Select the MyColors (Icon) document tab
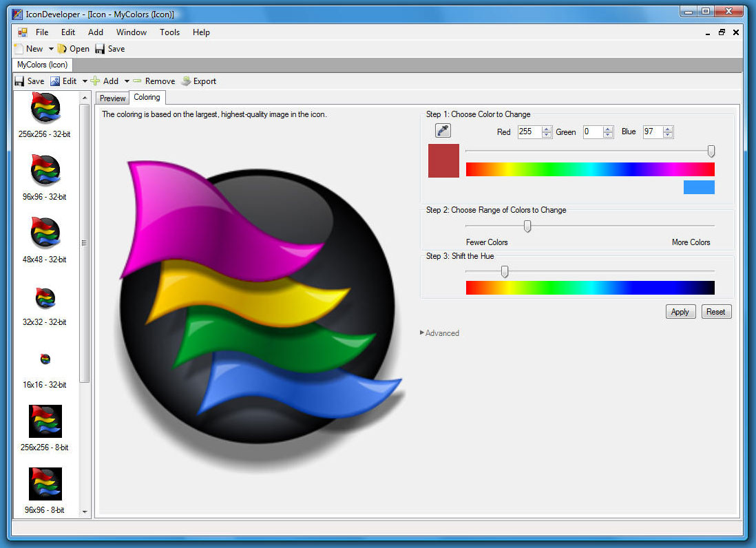The width and height of the screenshot is (756, 548). pos(42,65)
